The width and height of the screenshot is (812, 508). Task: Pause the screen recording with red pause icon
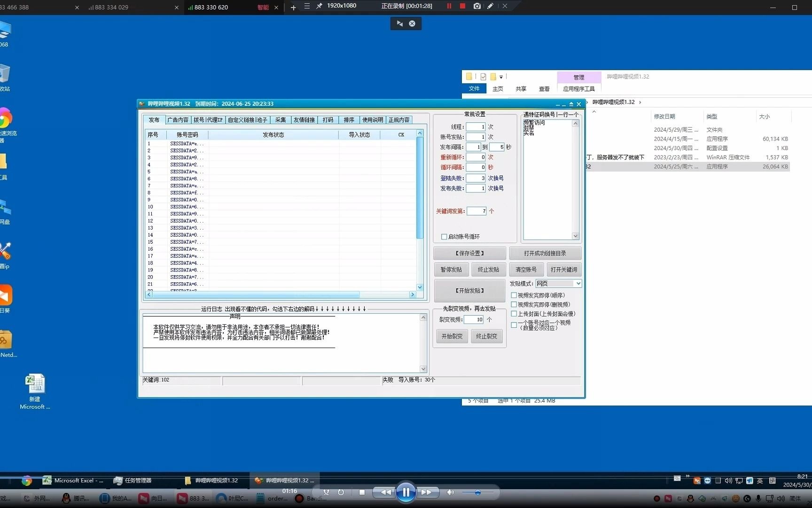(449, 6)
